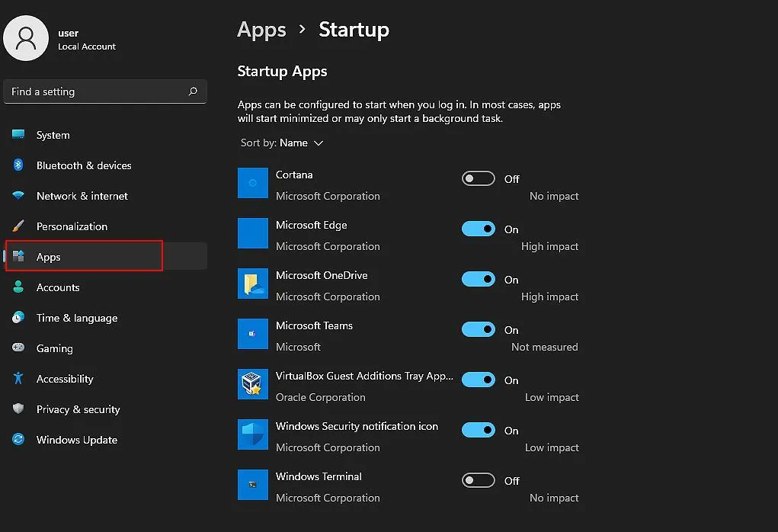Click the Microsoft Edge app name

click(312, 225)
